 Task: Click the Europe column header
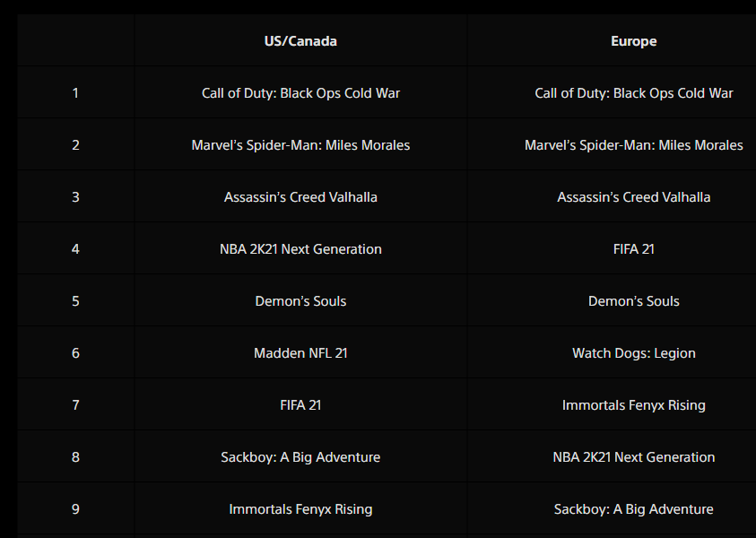tap(633, 41)
